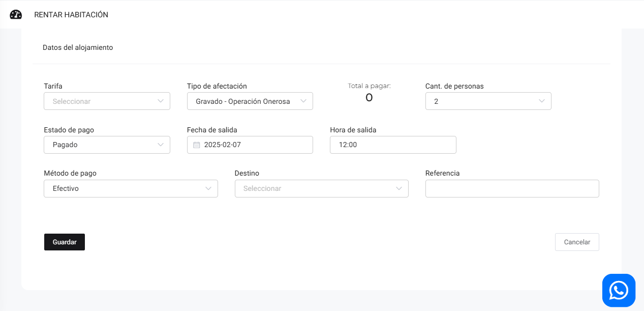
Task: Click the chevron arrow in Destino field
Action: coord(399,189)
